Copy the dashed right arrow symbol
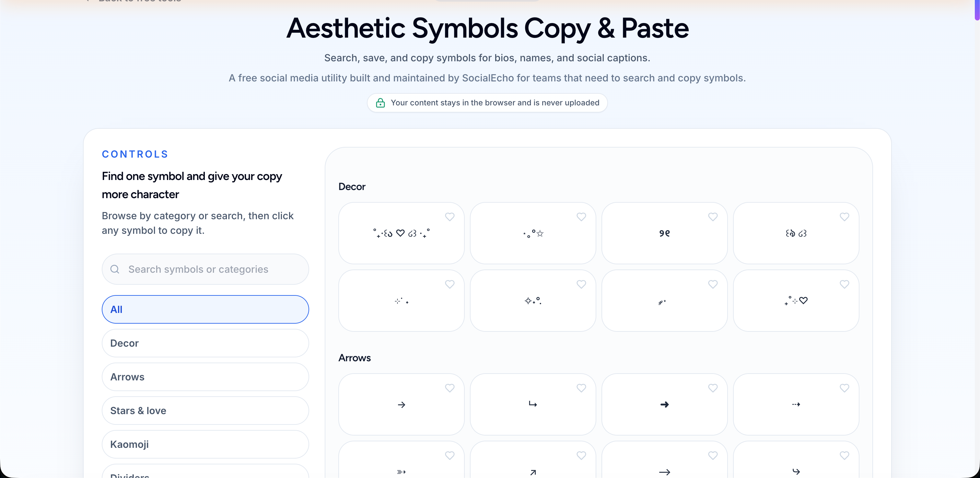980x478 pixels. (x=796, y=405)
